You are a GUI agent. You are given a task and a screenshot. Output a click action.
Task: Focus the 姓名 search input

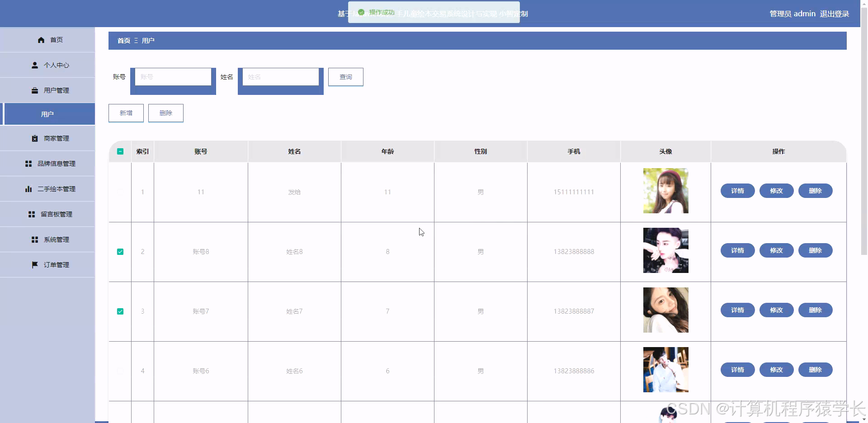click(x=281, y=77)
